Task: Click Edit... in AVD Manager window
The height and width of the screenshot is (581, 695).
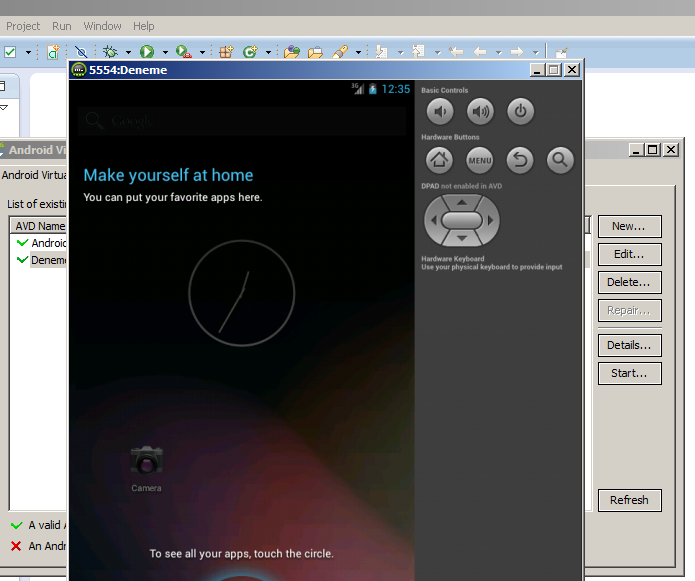Action: click(x=629, y=254)
